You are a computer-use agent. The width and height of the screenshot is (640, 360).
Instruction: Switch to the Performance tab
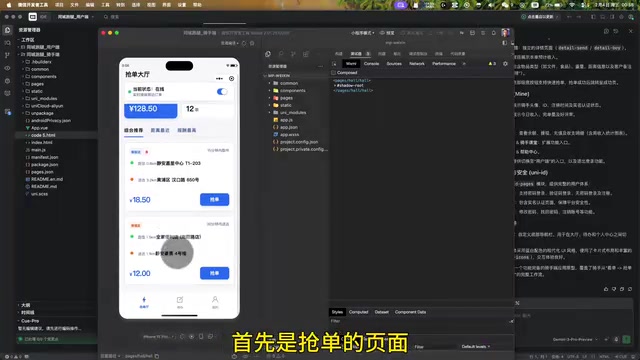(x=444, y=64)
